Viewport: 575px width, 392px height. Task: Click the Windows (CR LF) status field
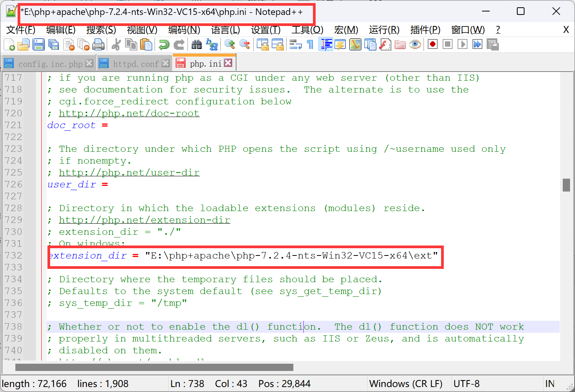[406, 384]
